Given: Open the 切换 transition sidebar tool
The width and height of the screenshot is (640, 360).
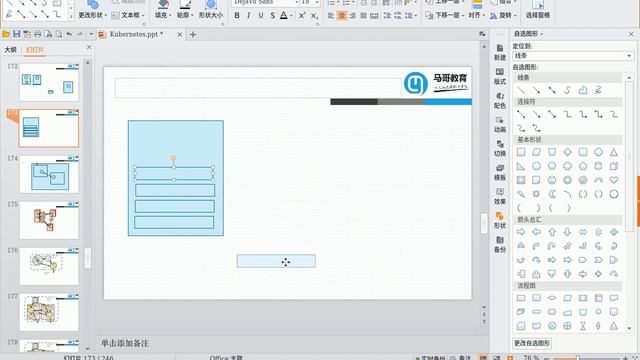Looking at the screenshot, I should pos(500,149).
